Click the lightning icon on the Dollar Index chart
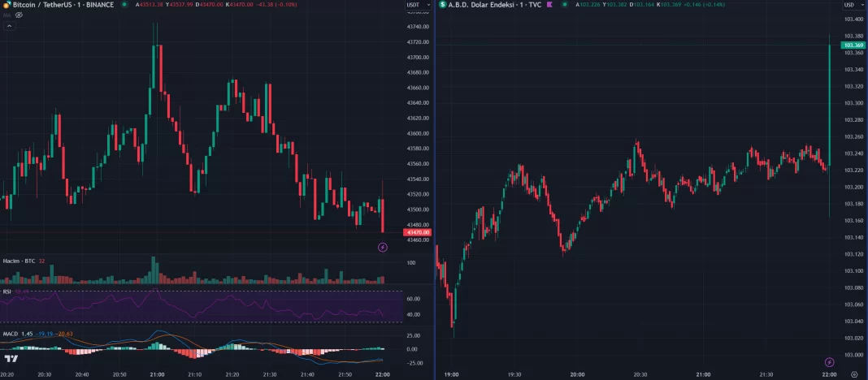 tap(829, 361)
